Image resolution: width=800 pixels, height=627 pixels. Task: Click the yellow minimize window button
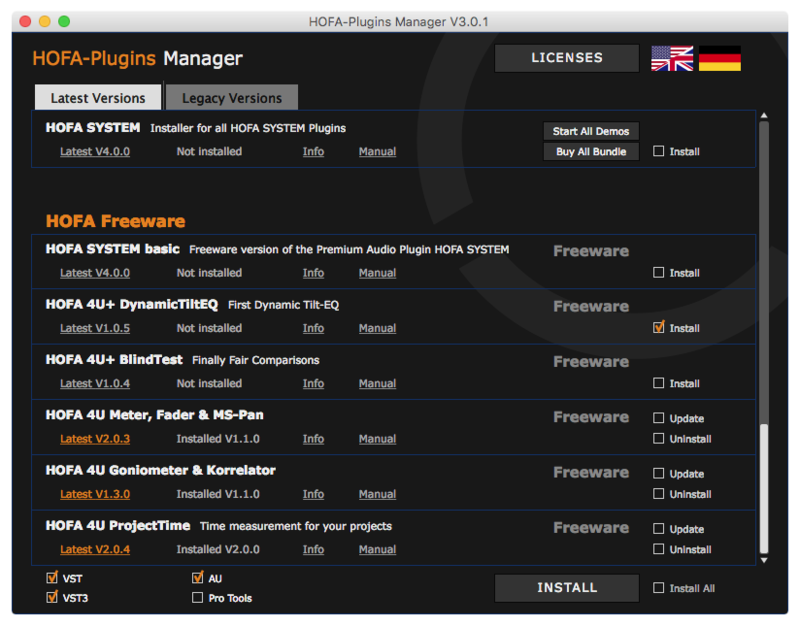[44, 21]
